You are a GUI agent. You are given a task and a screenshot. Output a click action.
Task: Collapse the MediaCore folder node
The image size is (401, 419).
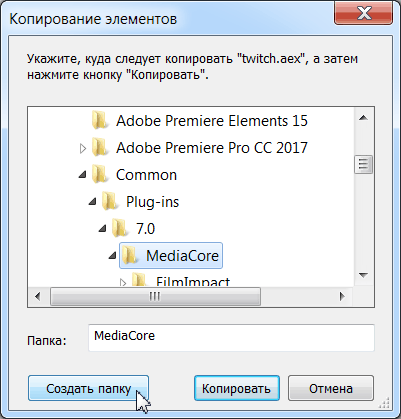pyautogui.click(x=113, y=255)
